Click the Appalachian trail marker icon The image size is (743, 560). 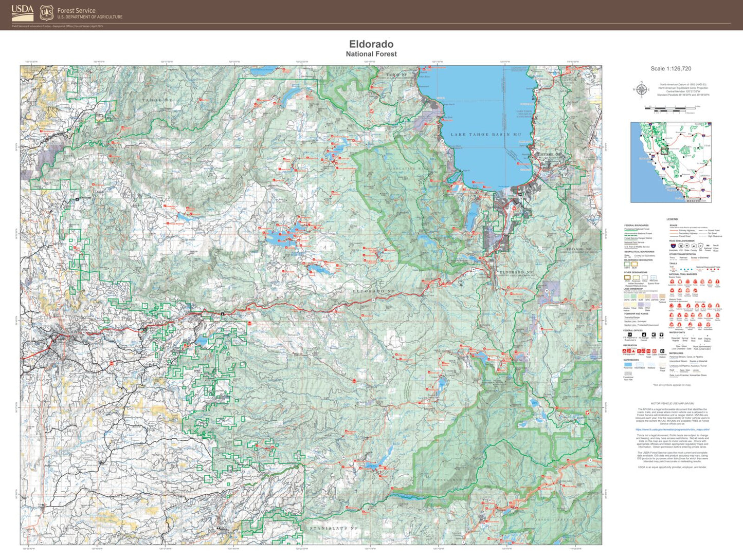coord(671,282)
